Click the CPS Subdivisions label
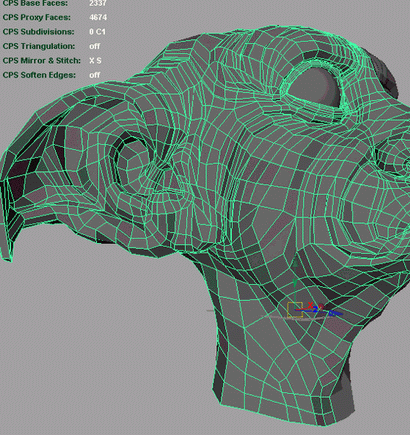This screenshot has width=410, height=435. tap(38, 32)
